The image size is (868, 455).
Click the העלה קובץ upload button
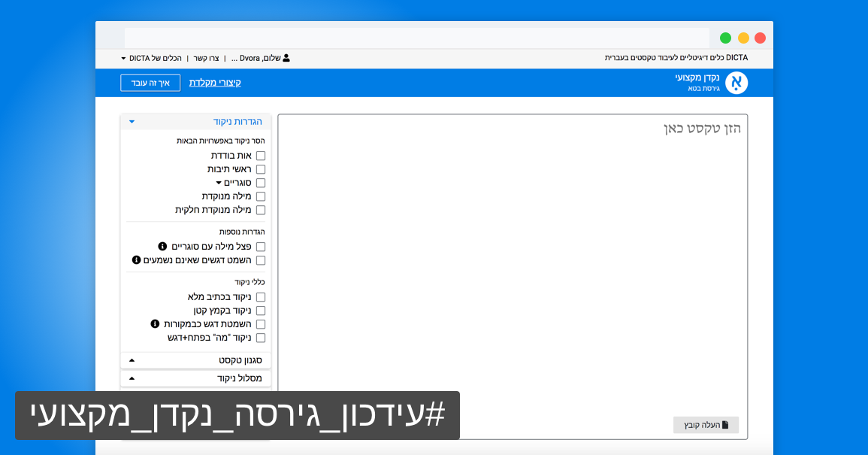click(706, 425)
